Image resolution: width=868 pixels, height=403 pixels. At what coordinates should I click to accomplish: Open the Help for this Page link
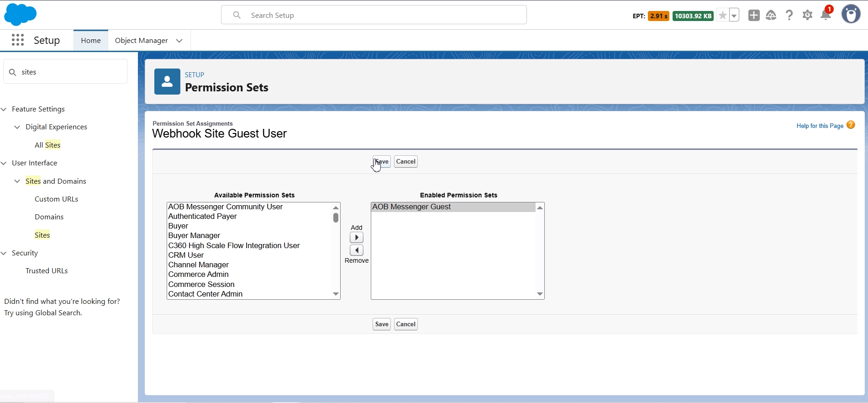pyautogui.click(x=820, y=126)
